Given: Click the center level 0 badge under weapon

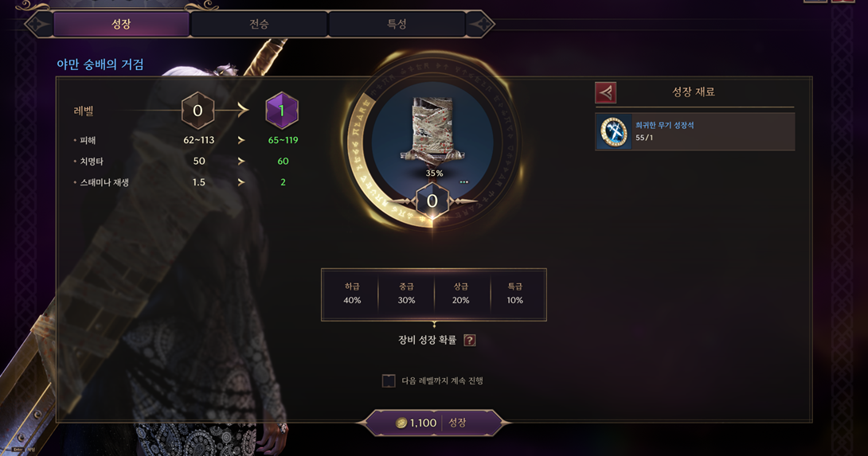Looking at the screenshot, I should click(x=432, y=201).
